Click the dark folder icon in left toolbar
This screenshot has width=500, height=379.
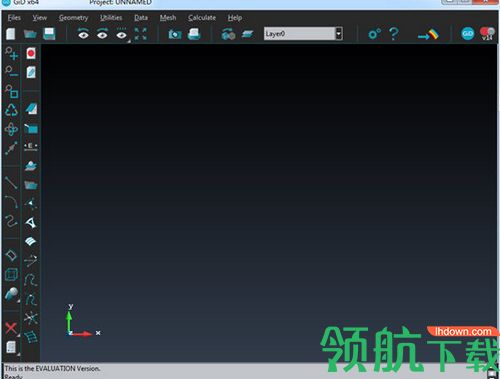[31, 185]
